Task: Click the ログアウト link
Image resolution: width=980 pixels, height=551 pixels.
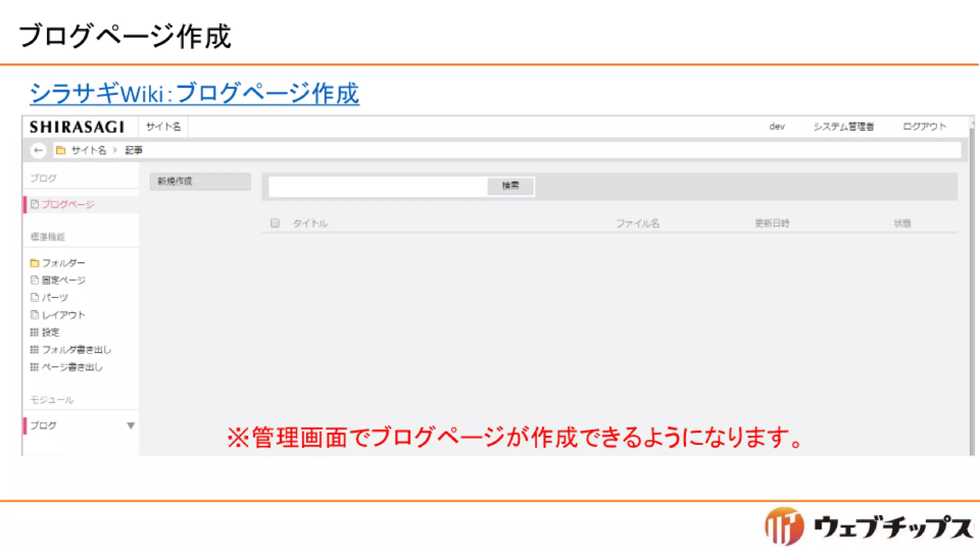Action: [x=924, y=127]
